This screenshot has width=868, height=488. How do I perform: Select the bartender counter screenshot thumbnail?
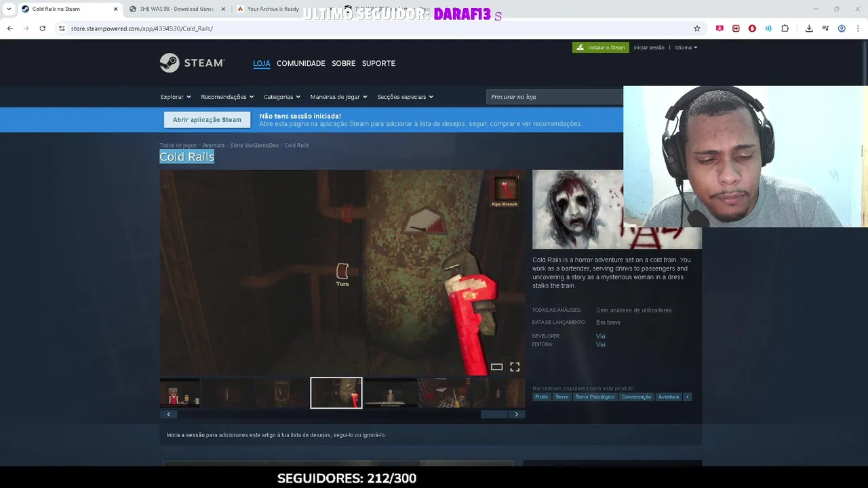pos(180,393)
